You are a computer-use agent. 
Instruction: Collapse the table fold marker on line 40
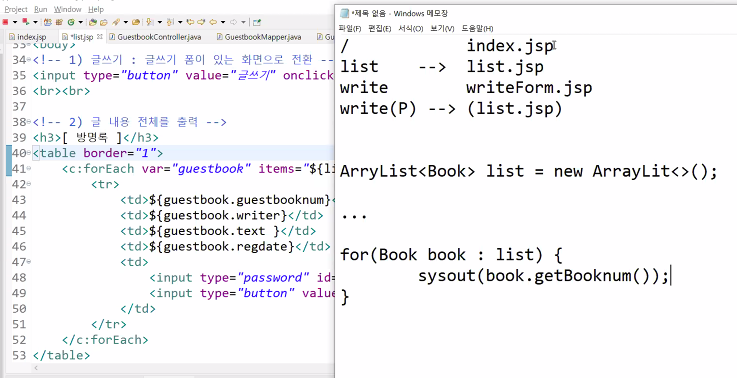click(x=29, y=153)
